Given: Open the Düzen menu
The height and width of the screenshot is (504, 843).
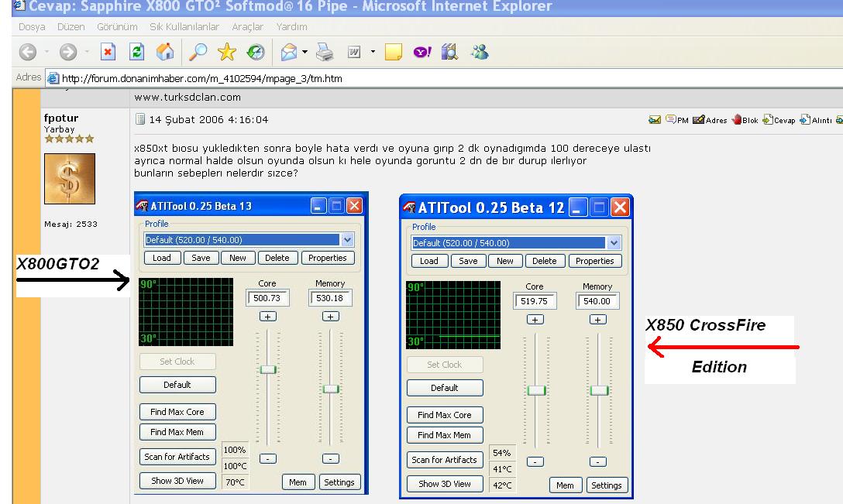Looking at the screenshot, I should tap(71, 27).
